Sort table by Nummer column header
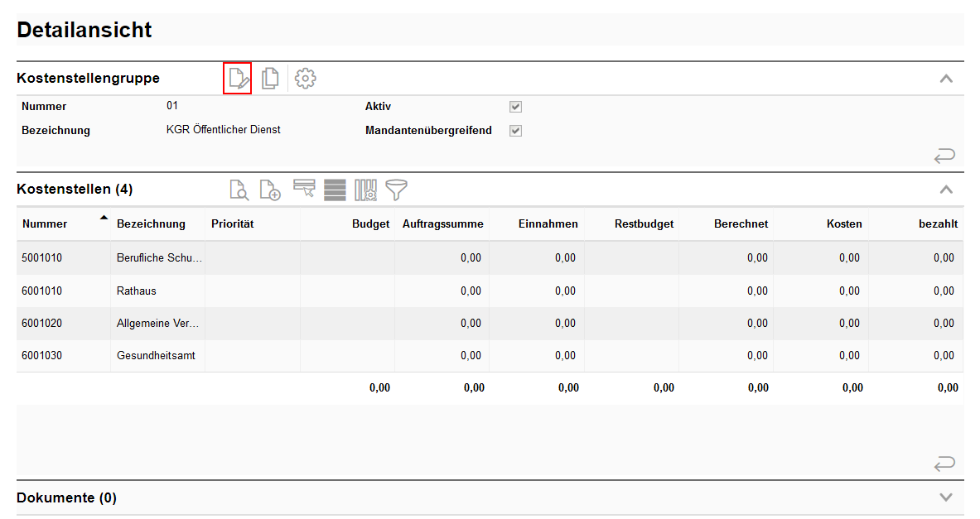The image size is (980, 519). tap(46, 223)
